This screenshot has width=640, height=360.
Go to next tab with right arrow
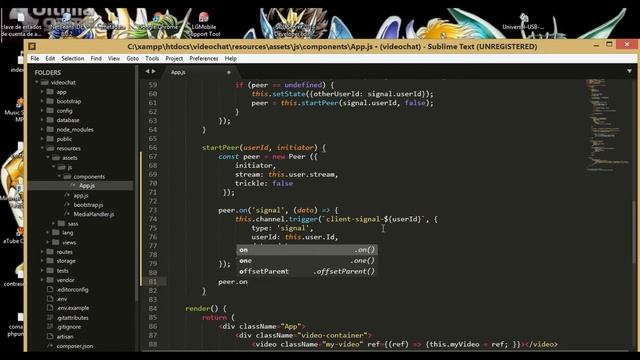point(154,71)
